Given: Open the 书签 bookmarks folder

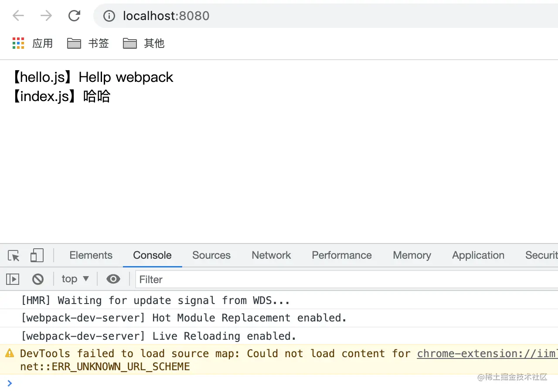Looking at the screenshot, I should tap(88, 43).
